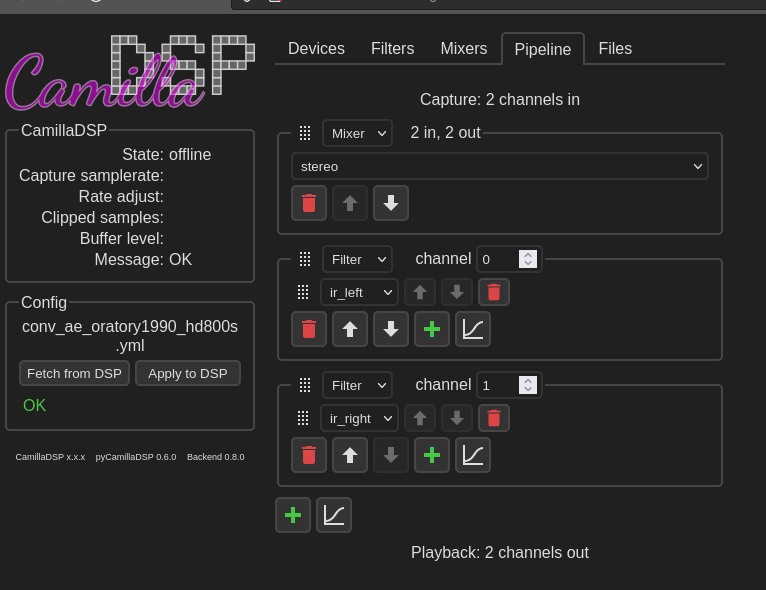Click the channel 1 number input field
This screenshot has height=590, width=766.
point(498,385)
